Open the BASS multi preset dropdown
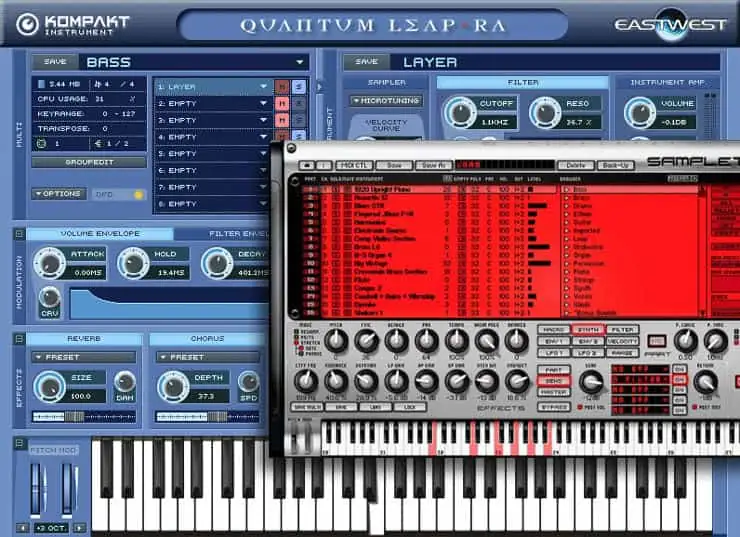740x537 pixels. point(299,62)
